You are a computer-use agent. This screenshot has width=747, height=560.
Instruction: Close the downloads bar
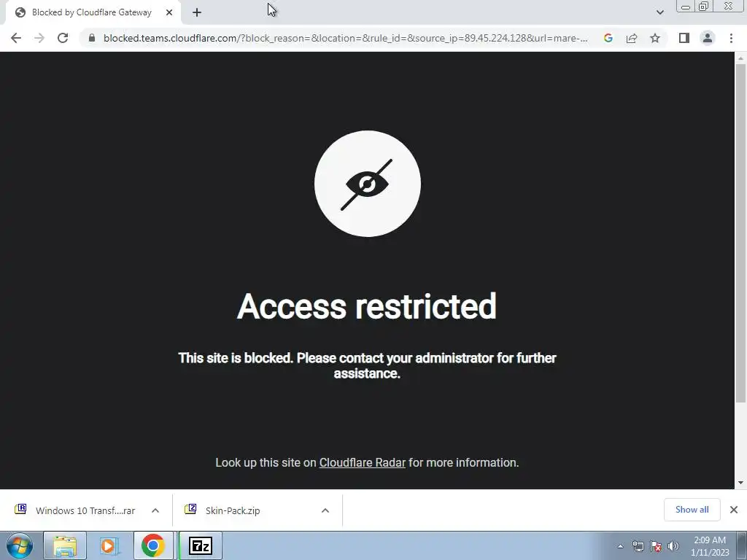(734, 510)
